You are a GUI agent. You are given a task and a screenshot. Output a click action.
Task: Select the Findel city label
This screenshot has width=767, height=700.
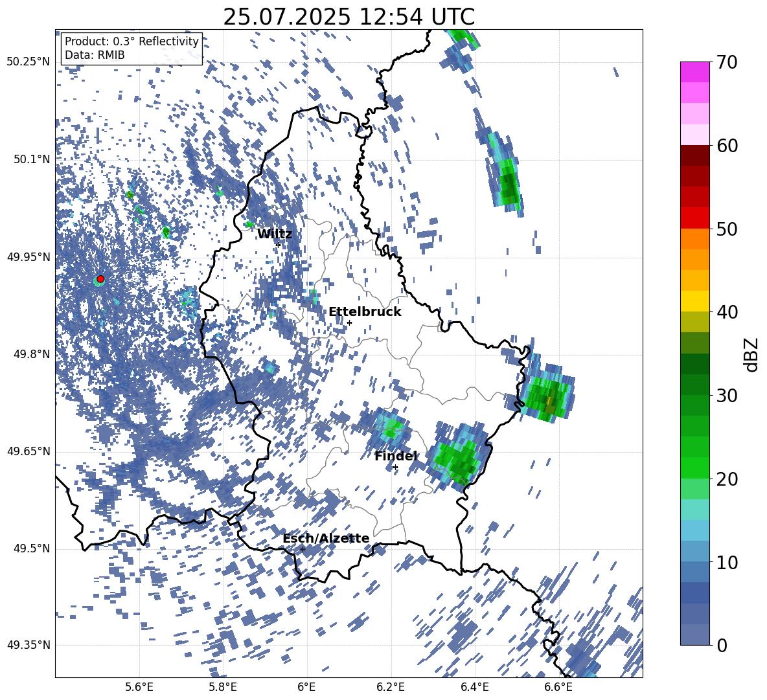coord(396,456)
